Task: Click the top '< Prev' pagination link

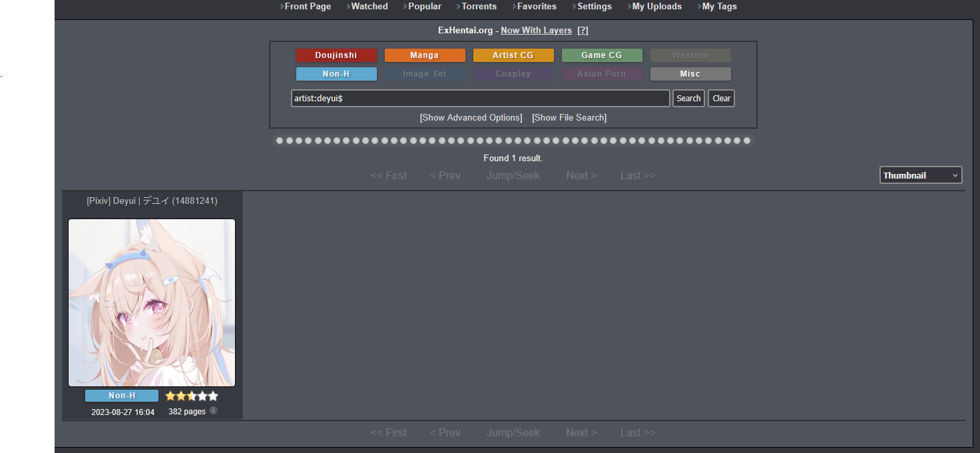Action: click(445, 175)
